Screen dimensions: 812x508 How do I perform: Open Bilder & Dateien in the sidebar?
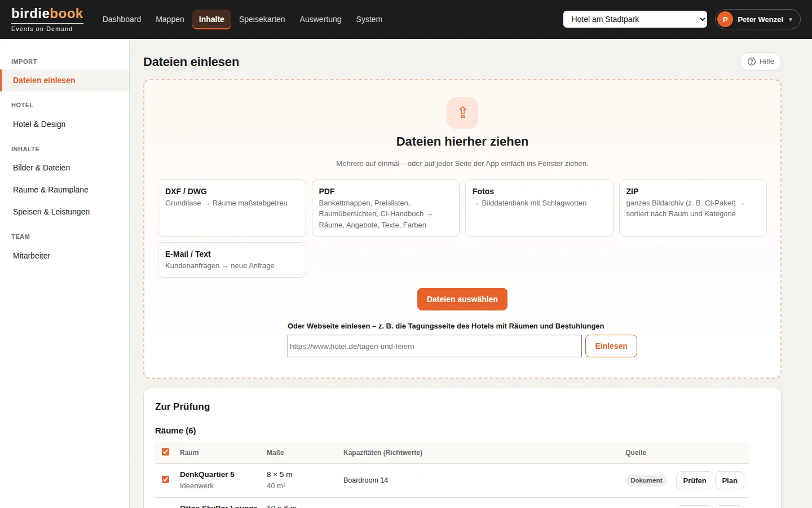65,168
